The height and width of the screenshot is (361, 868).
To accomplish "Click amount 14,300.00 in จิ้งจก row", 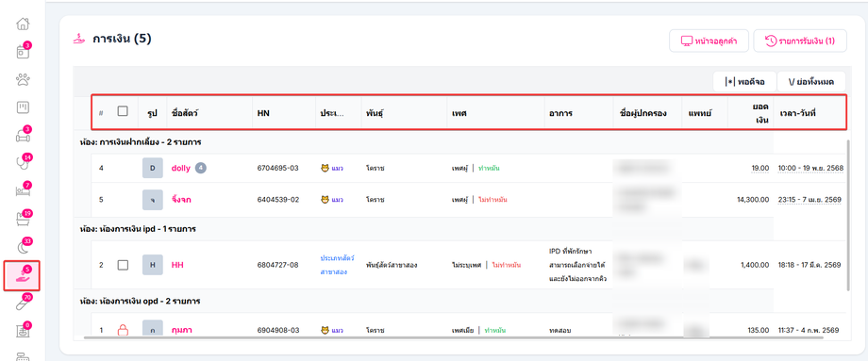I will click(x=753, y=200).
